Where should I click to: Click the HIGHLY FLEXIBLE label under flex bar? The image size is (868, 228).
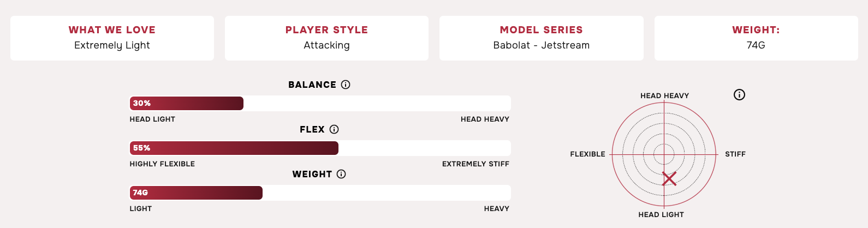162,164
